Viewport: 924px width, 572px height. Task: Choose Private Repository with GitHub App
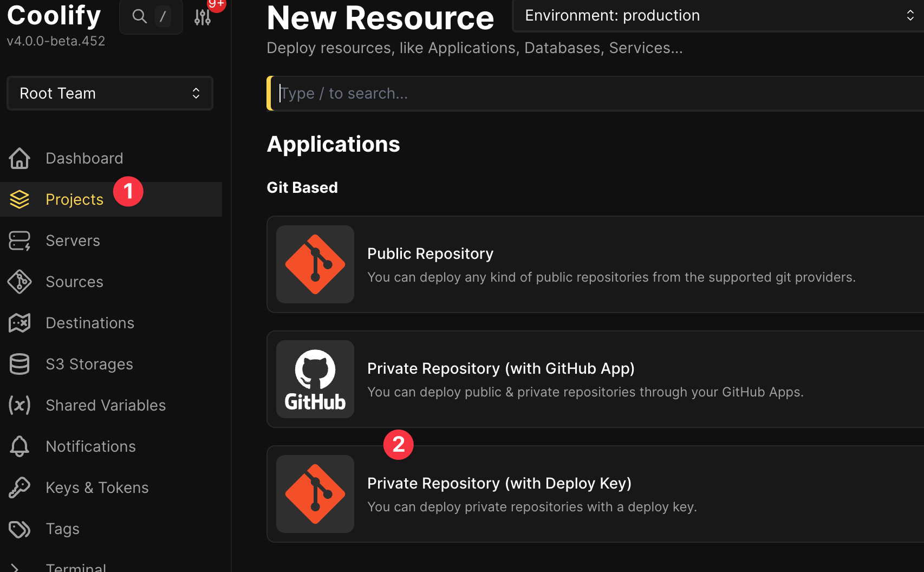[x=595, y=379]
